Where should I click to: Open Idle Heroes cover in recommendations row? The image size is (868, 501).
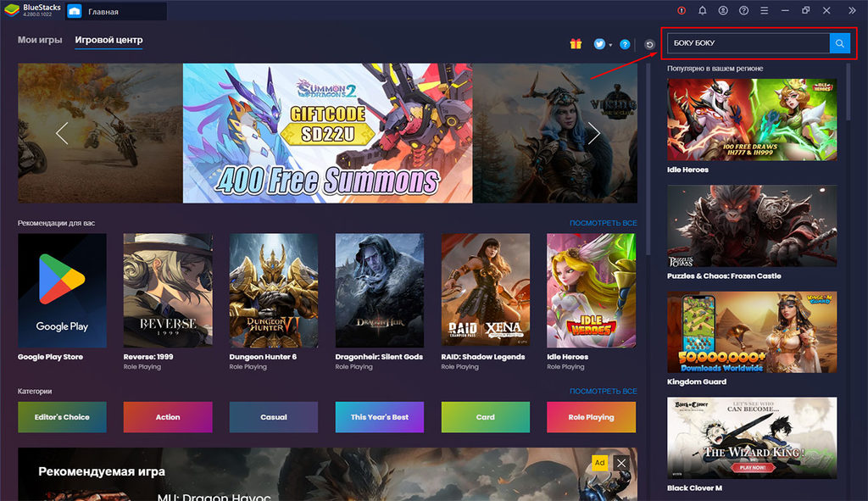591,291
